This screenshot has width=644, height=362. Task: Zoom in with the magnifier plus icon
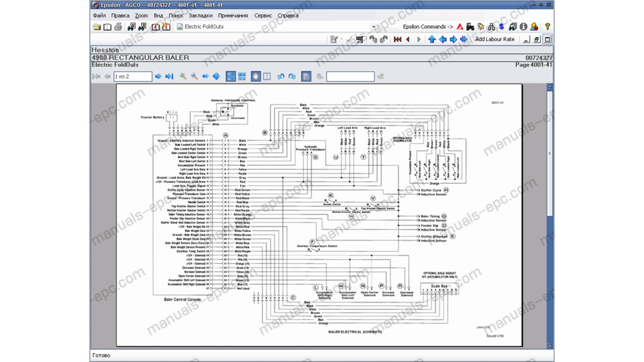(x=183, y=76)
